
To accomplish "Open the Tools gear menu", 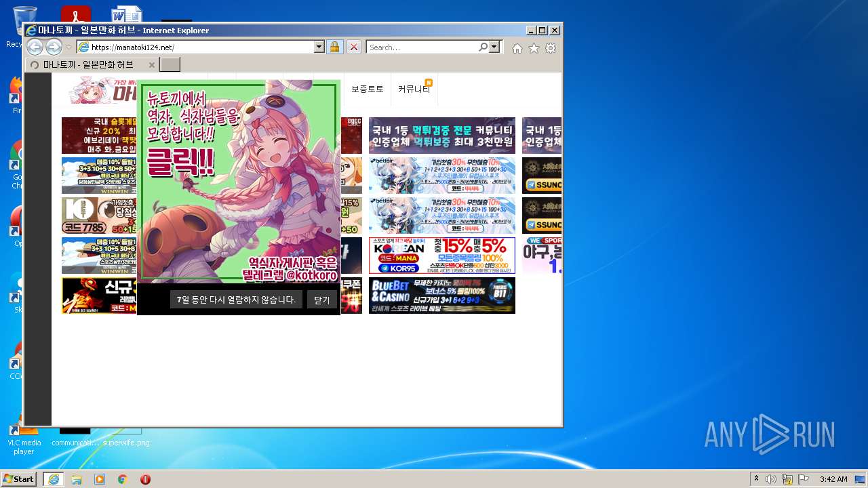I will coord(551,48).
